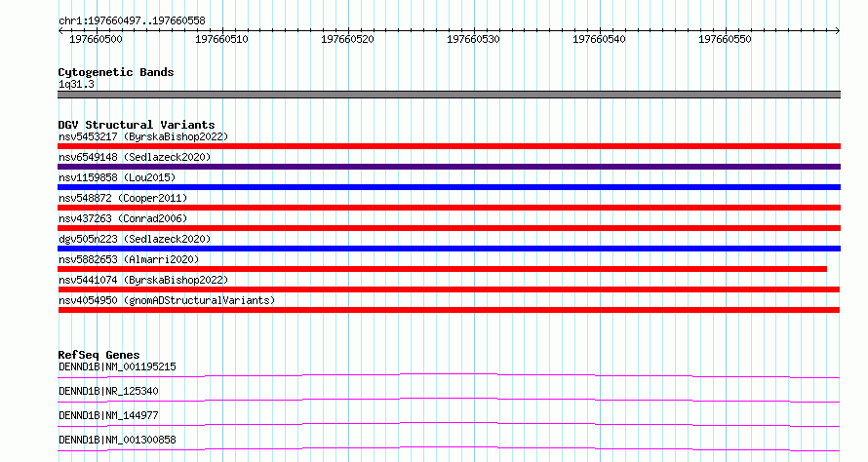Click the gray 1q31.3 cytogenetic band bar
This screenshot has width=868, height=462.
[449, 95]
